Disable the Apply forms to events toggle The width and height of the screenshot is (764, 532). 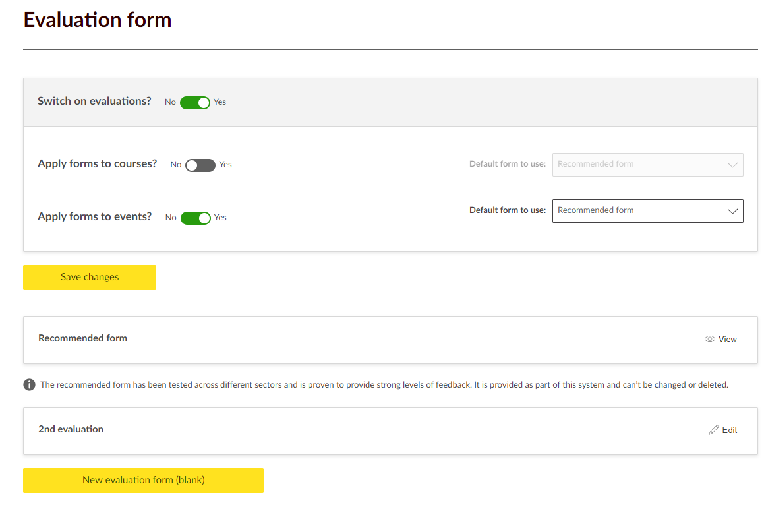tap(195, 218)
